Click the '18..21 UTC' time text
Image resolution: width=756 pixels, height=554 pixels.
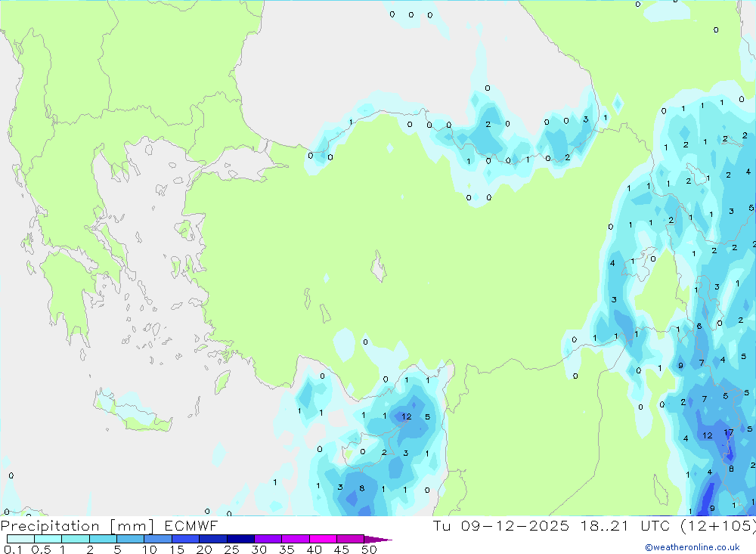625,526
